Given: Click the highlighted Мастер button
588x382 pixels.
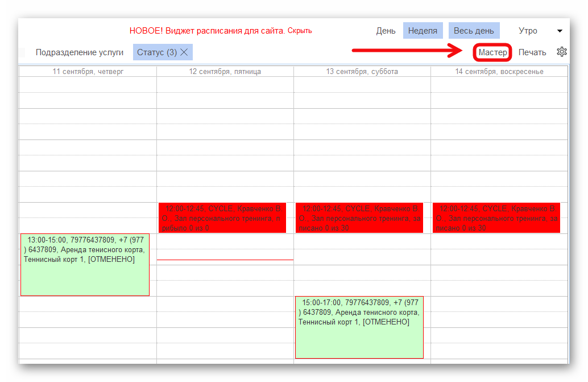Looking at the screenshot, I should tap(492, 52).
